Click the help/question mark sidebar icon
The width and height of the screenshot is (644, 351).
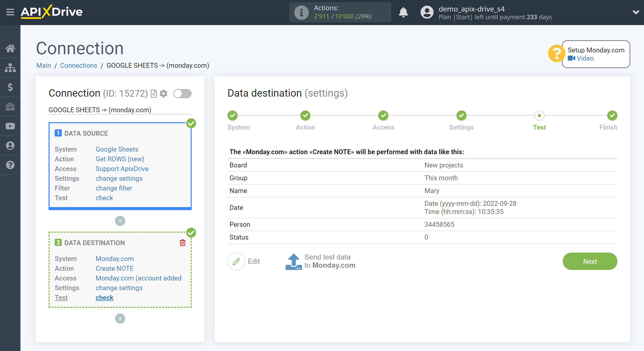[x=10, y=165]
